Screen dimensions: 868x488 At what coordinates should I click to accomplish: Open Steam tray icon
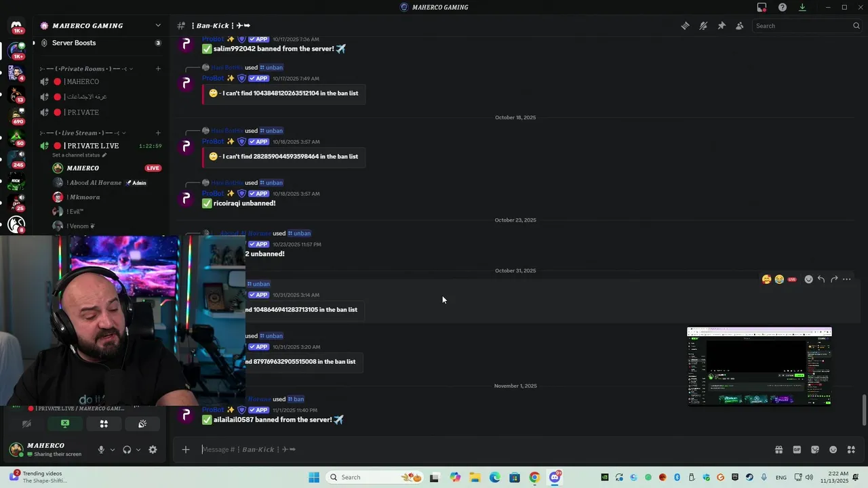click(x=749, y=477)
